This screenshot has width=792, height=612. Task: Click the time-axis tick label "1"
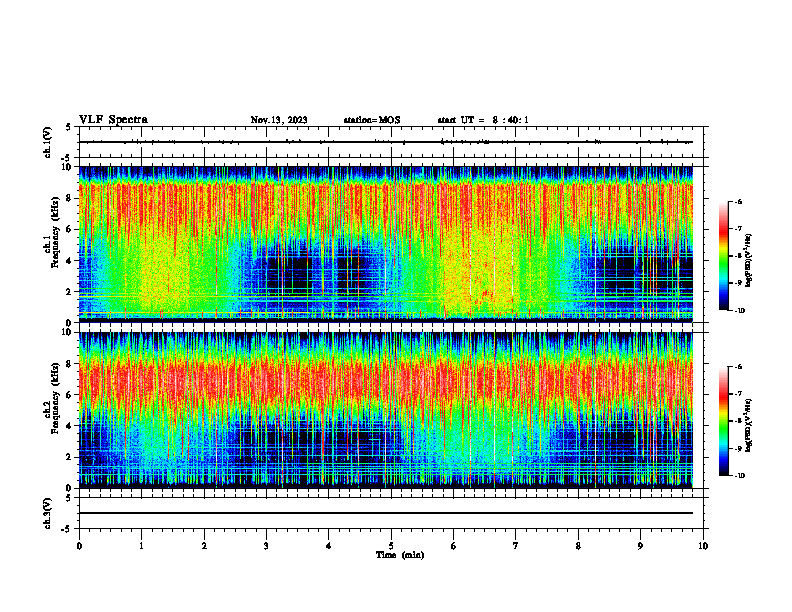(141, 546)
